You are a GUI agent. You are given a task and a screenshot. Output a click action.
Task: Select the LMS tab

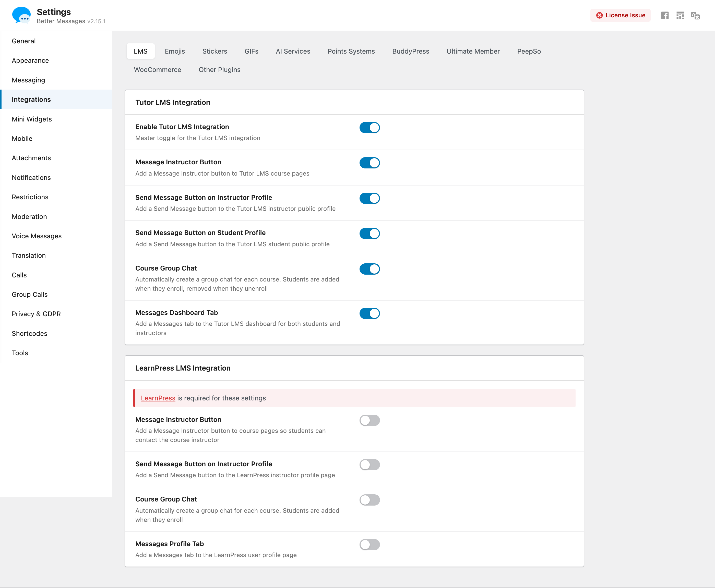(141, 51)
